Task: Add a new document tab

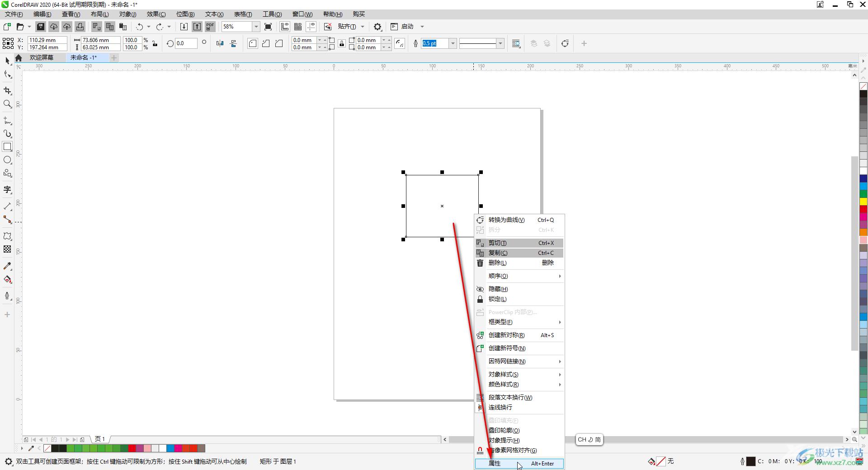Action: pos(114,57)
